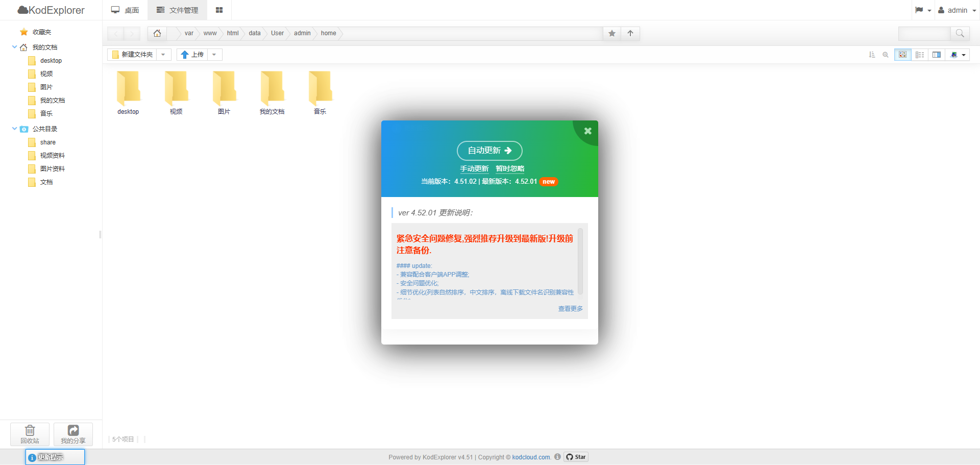This screenshot has width=980, height=465.
Task: Open the four-square app grid tab
Action: [x=219, y=10]
